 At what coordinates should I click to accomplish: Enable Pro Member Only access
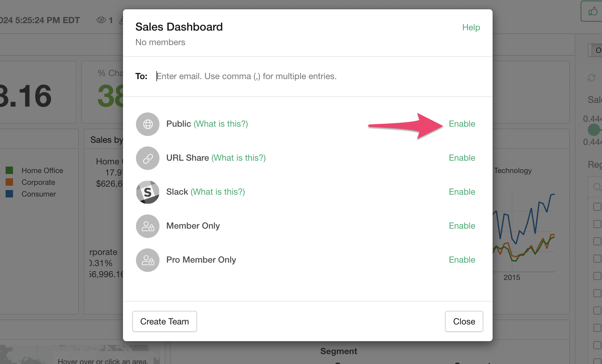pyautogui.click(x=462, y=260)
